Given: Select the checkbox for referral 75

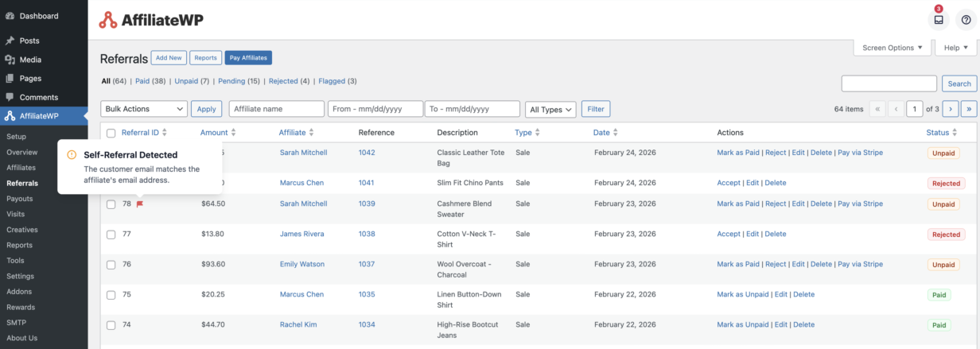Looking at the screenshot, I should click(111, 295).
